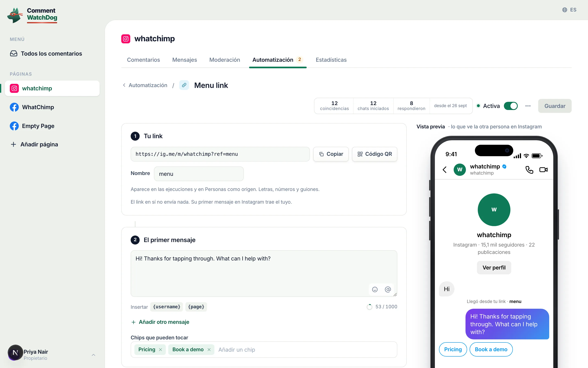The image size is (588, 368).
Task: Click the link icon beside Menu link
Action: tap(184, 85)
